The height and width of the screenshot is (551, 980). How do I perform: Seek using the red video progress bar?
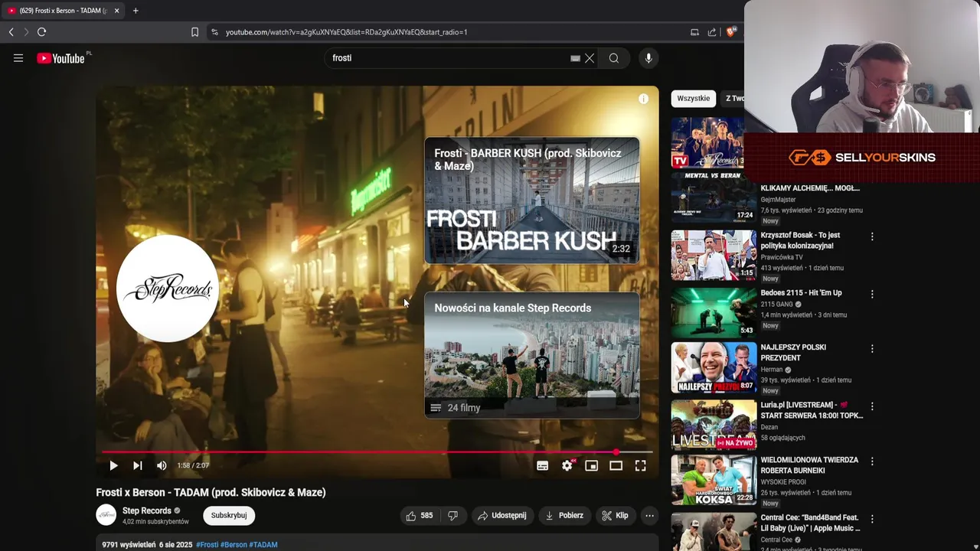pyautogui.click(x=377, y=452)
